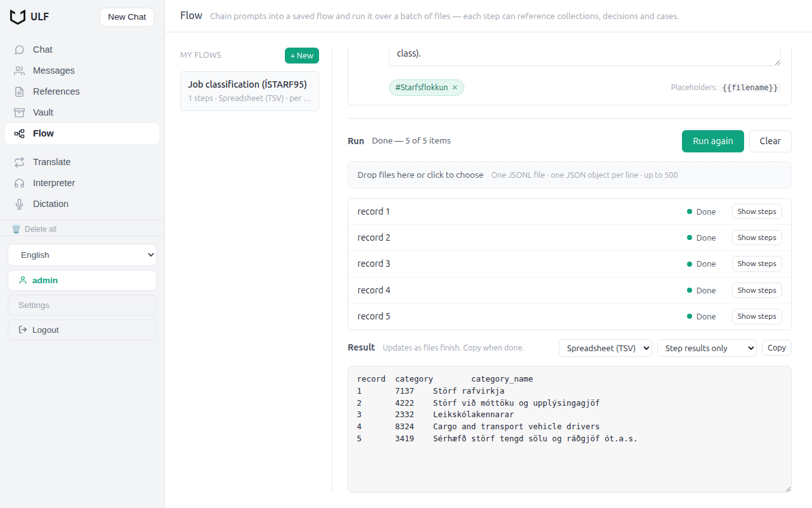Remove the #Starfsflokkun tag
Image resolution: width=812 pixels, height=508 pixels.
(x=455, y=88)
